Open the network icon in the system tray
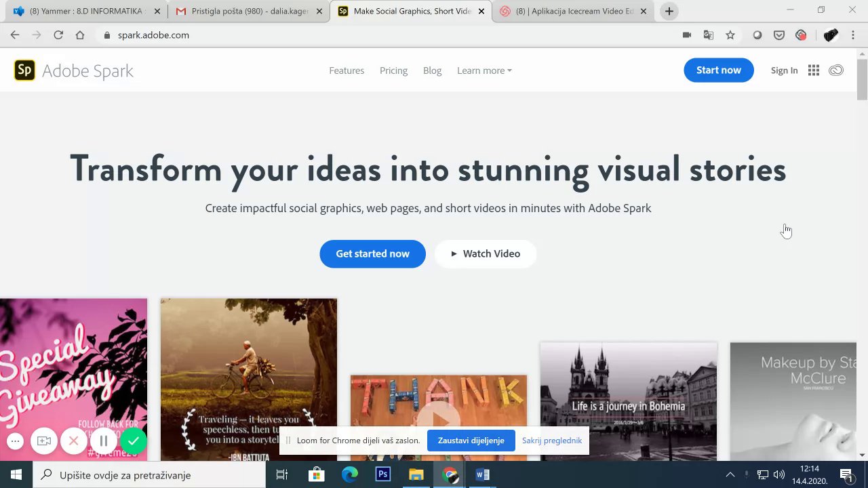 pos(763,474)
